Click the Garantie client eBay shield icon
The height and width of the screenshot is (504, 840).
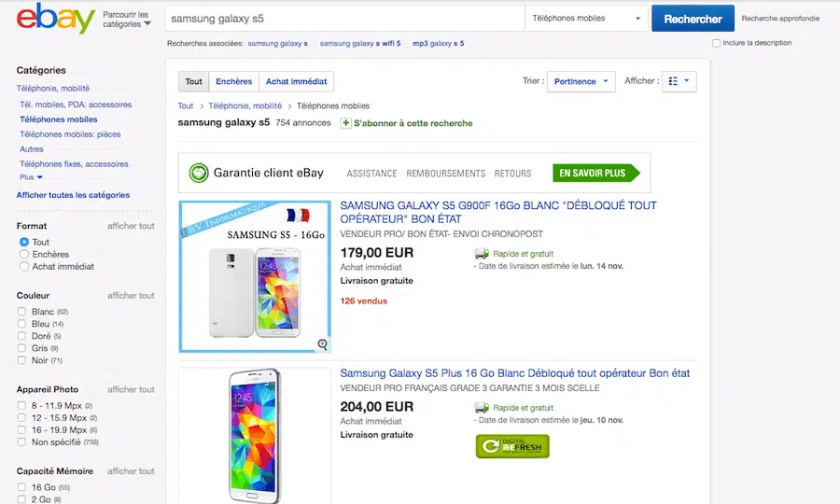(x=198, y=173)
